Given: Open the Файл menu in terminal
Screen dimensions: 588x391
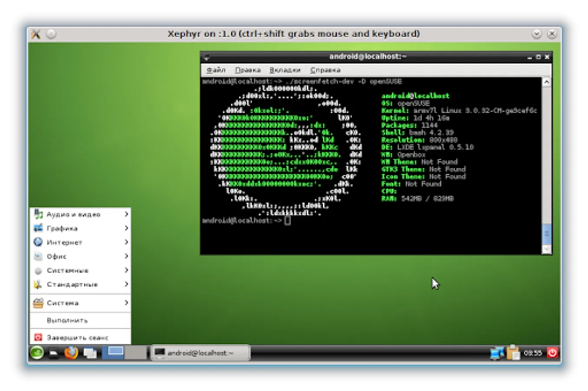Looking at the screenshot, I should (x=216, y=70).
